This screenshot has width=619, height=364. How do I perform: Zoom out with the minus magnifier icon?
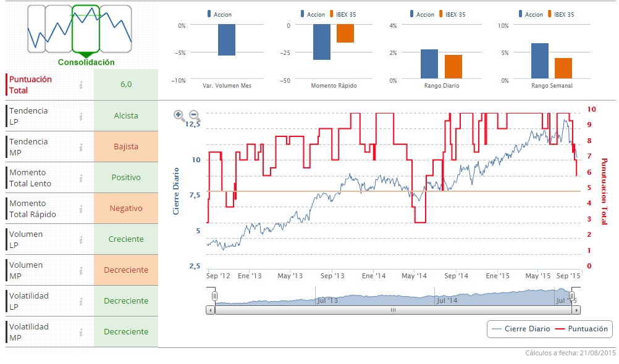[194, 115]
